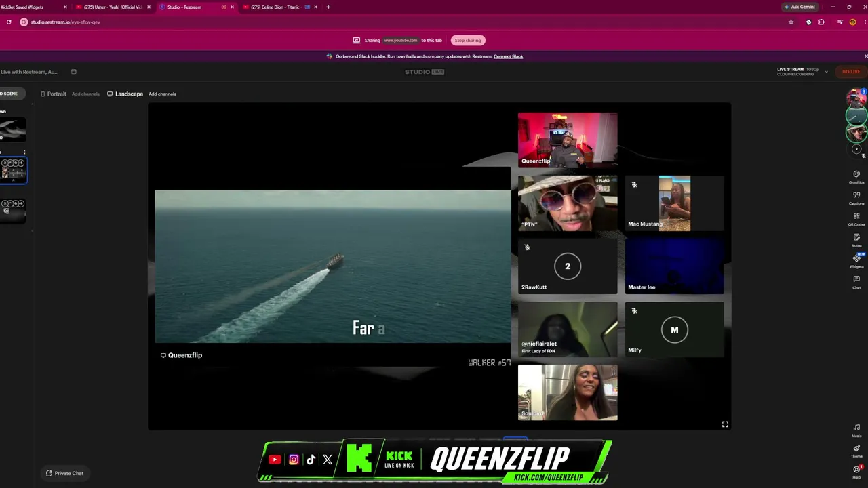Dismiss the Slack huddle banner
Image resolution: width=868 pixels, height=488 pixels.
click(865, 56)
